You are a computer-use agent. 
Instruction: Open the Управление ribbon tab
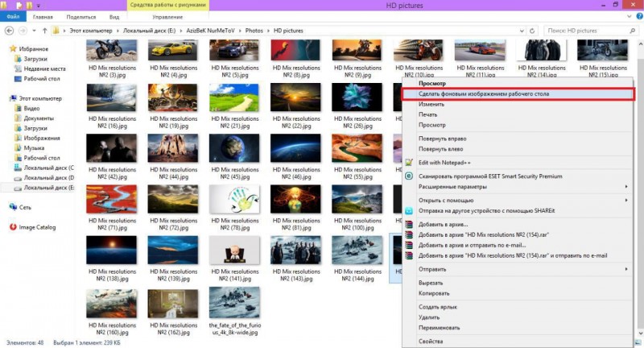click(167, 17)
